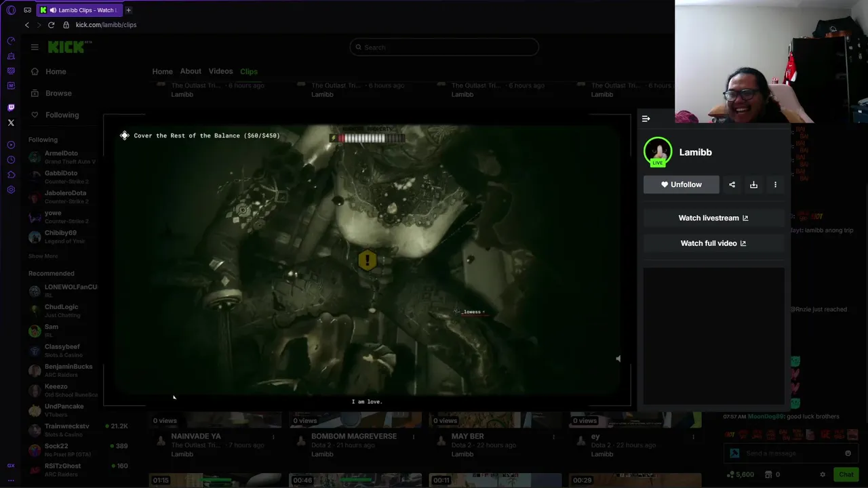Open the emote picker in chat
Image resolution: width=868 pixels, height=488 pixels.
(848, 453)
